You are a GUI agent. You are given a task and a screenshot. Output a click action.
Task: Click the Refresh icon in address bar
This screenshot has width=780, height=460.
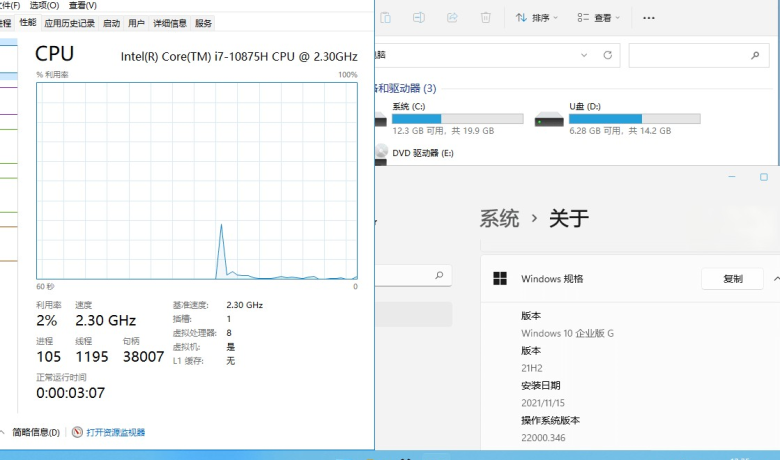[x=607, y=55]
